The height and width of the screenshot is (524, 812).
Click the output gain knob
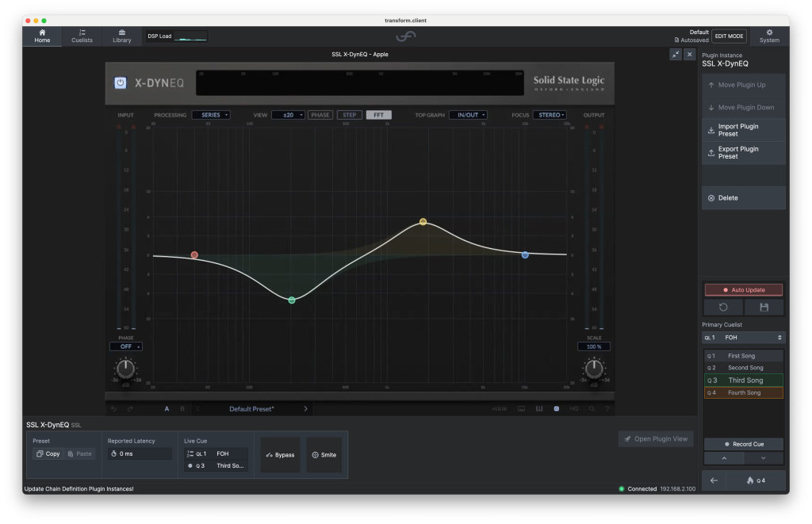tap(594, 369)
